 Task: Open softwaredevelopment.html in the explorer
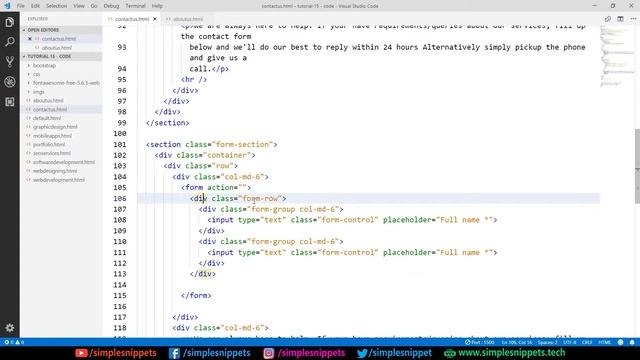(64, 162)
